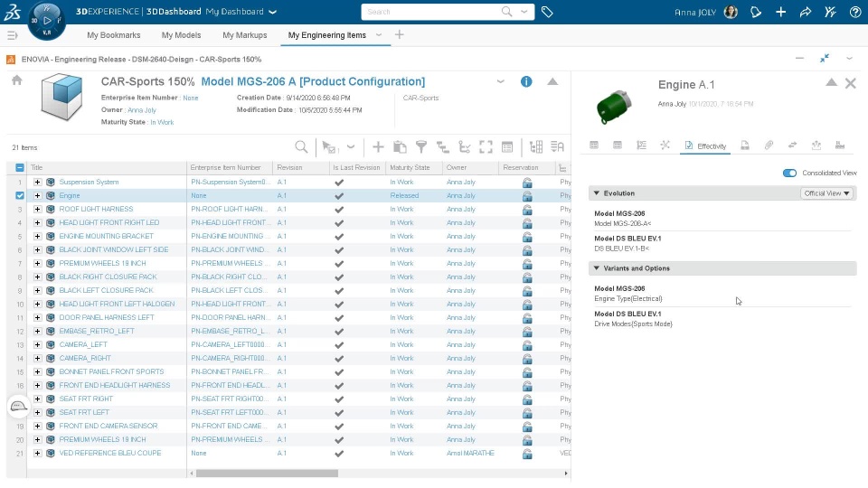Expand the Engine tree row

(x=37, y=195)
